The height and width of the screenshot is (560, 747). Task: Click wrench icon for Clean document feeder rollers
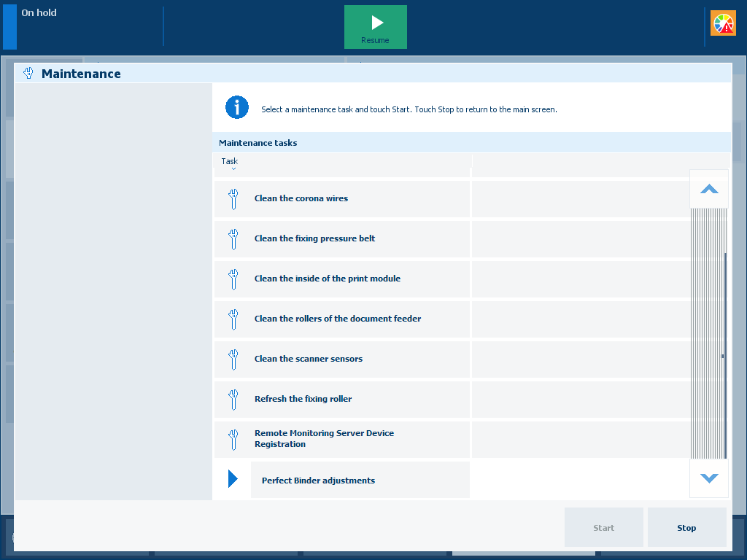click(x=233, y=319)
